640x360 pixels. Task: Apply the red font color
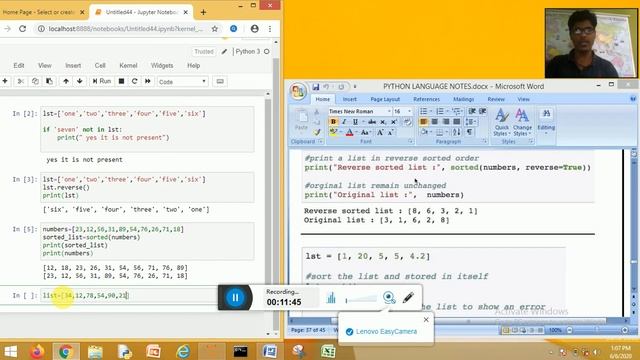(x=349, y=132)
